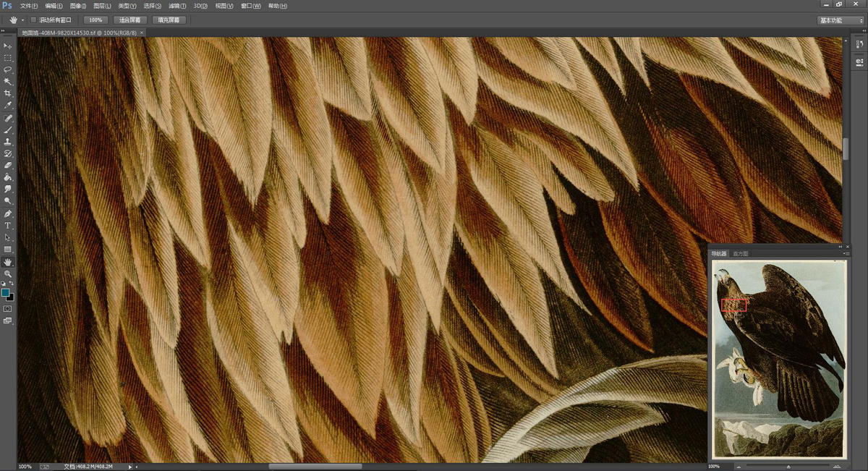Screen dimensions: 868x471
Task: Select the History Brush tool
Action: pos(8,153)
